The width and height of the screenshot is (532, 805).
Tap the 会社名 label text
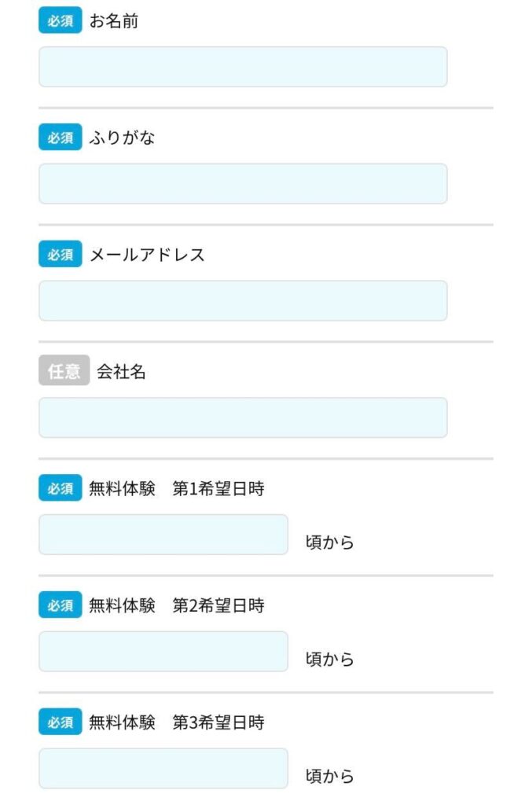pyautogui.click(x=121, y=372)
